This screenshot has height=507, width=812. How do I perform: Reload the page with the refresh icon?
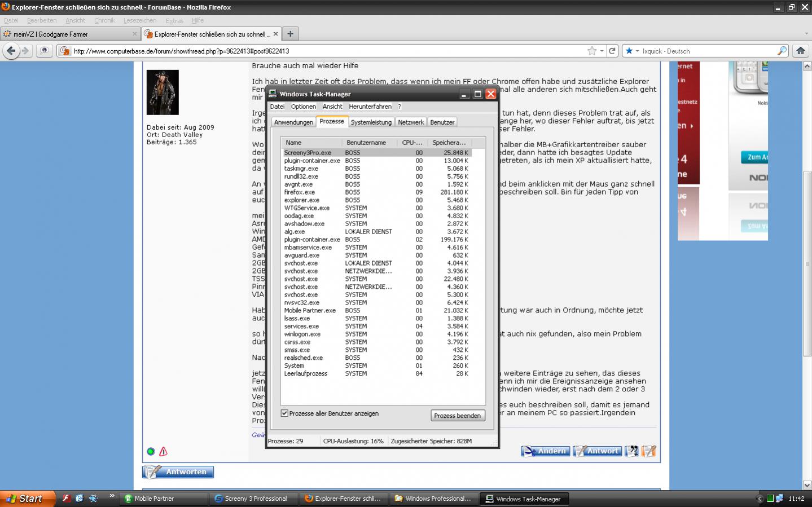point(612,51)
